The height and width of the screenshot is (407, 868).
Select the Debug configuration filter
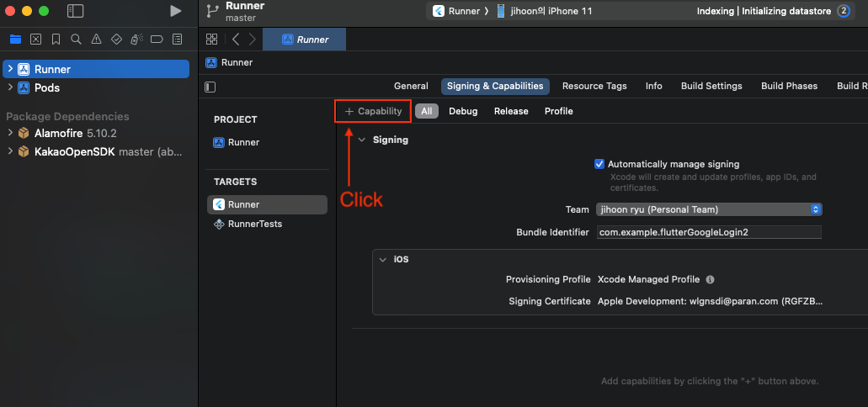point(463,111)
